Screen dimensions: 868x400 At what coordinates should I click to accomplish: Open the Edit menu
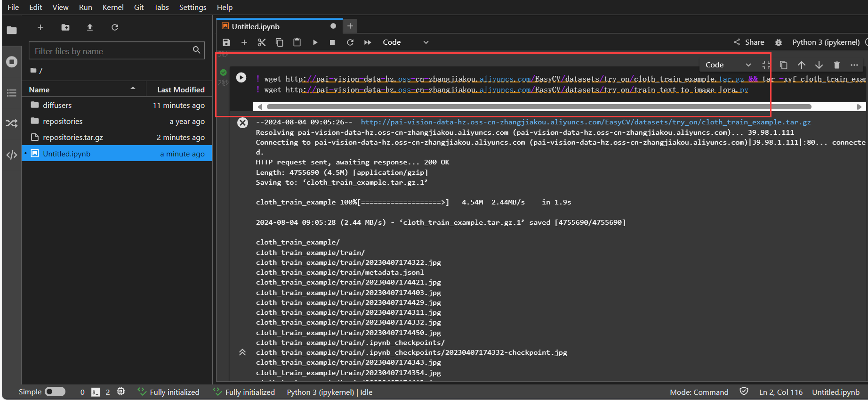35,7
